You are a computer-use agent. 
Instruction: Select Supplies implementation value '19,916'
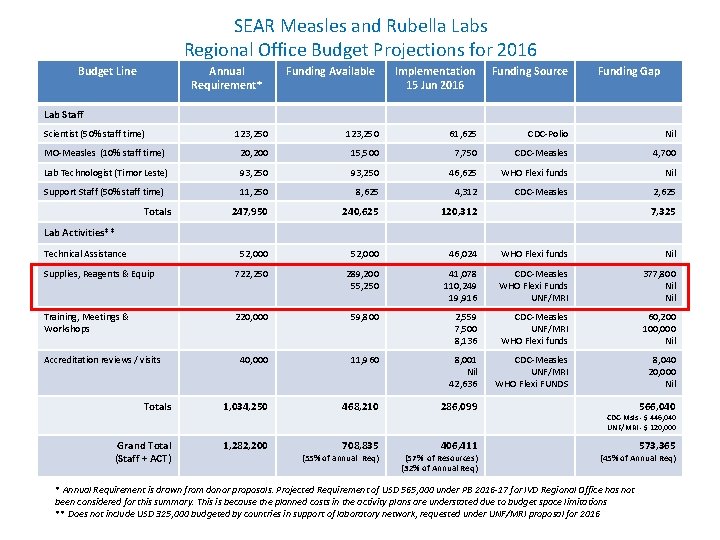click(462, 298)
